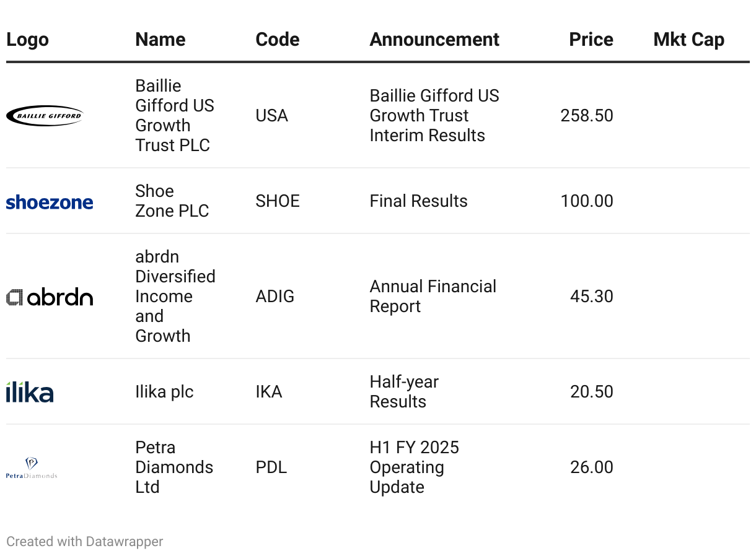The width and height of the screenshot is (756, 556).
Task: Click the Petra Diamonds logo
Action: (32, 468)
